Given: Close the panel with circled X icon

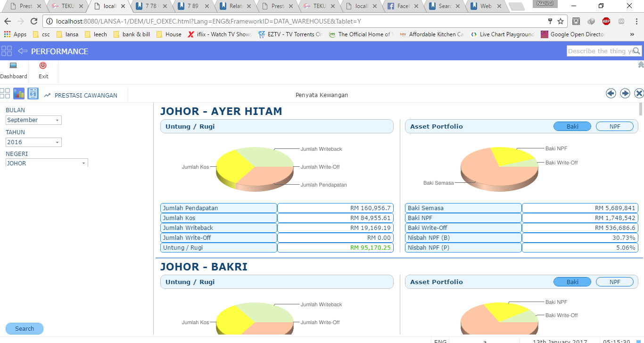Looking at the screenshot, I should 639,93.
